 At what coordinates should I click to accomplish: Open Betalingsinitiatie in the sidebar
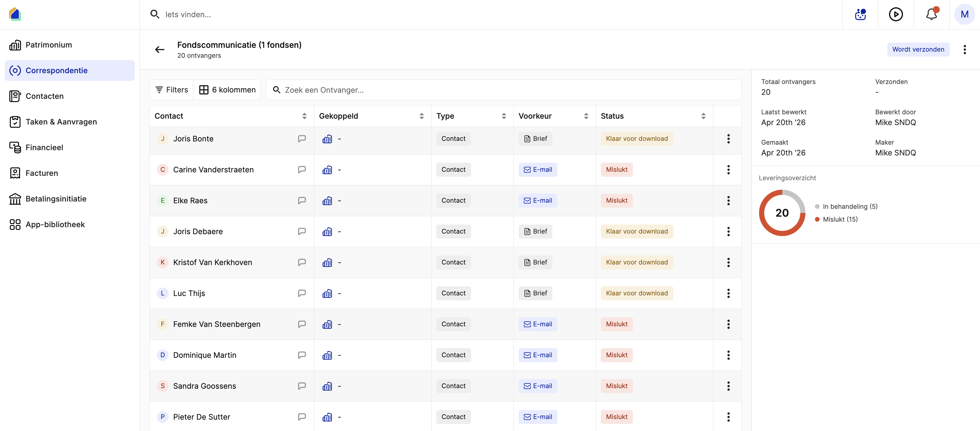[70, 199]
